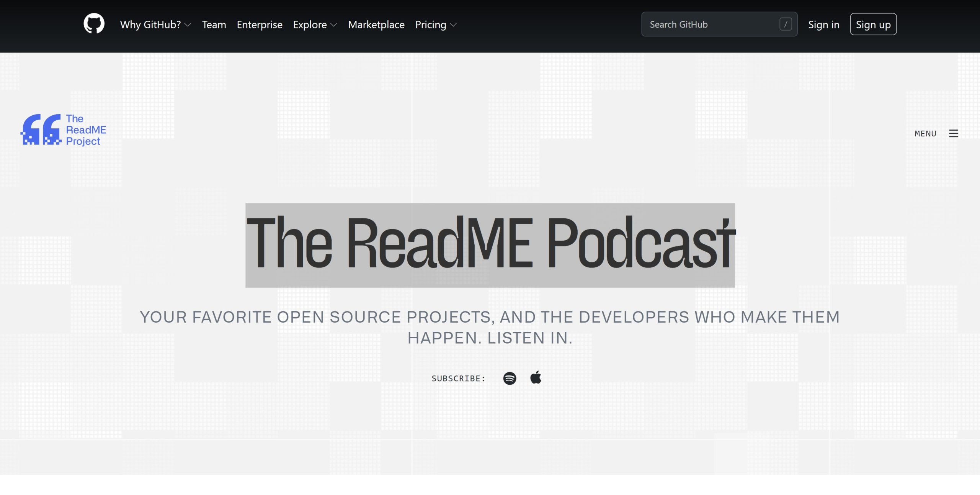Viewport: 980px width, 495px height.
Task: Click the ReadME Project quote-mark logo
Action: [41, 129]
